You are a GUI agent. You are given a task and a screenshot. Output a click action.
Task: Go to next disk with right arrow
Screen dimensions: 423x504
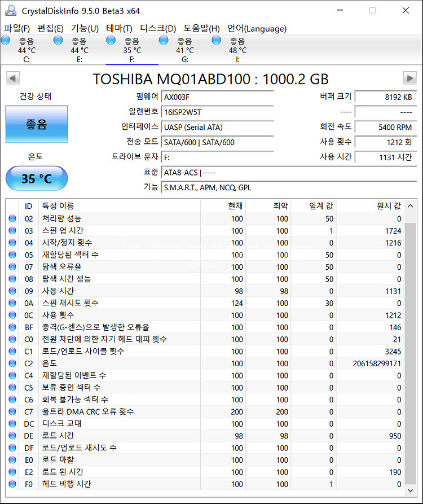pyautogui.click(x=410, y=78)
